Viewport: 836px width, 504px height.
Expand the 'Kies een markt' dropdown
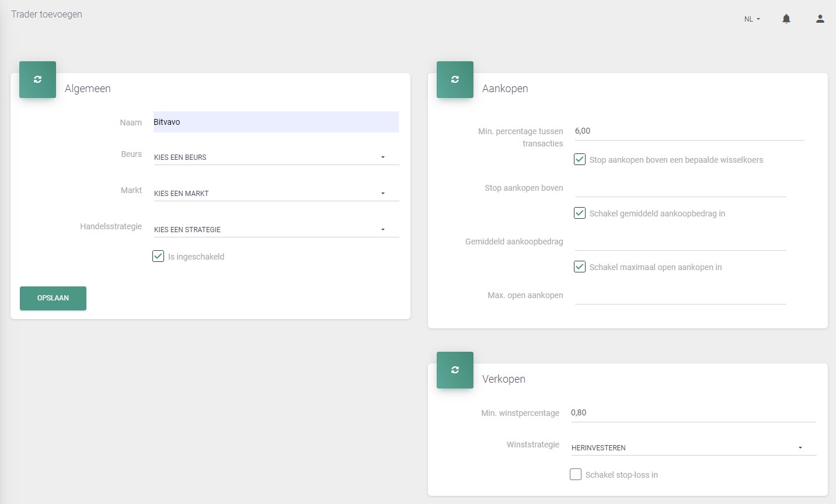click(x=276, y=193)
